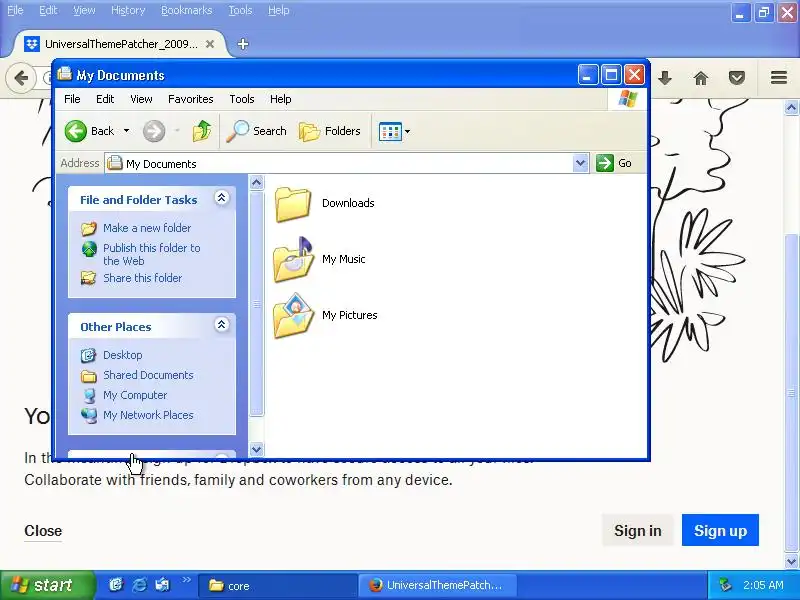This screenshot has width=800, height=600.
Task: Open the View menu in My Documents
Action: click(141, 99)
